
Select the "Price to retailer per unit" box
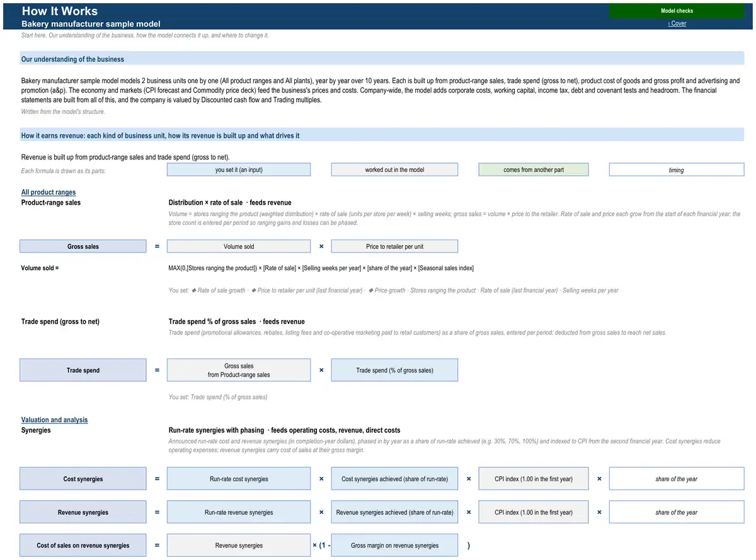394,246
